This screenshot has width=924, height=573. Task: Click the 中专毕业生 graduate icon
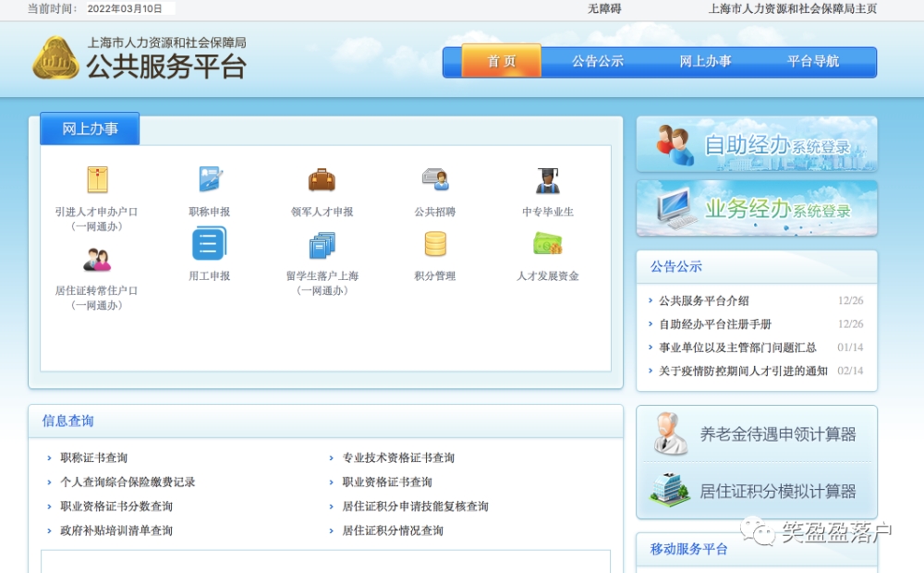[547, 180]
